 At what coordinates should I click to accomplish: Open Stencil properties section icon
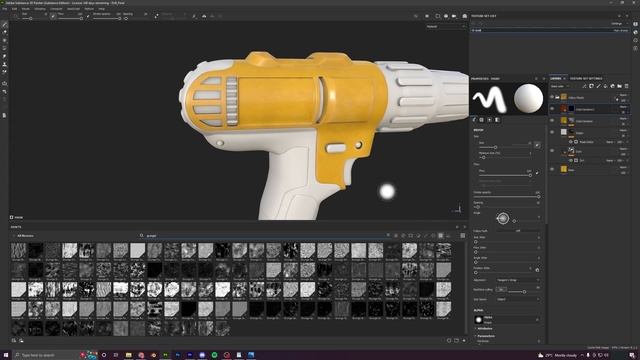pyautogui.click(x=489, y=120)
